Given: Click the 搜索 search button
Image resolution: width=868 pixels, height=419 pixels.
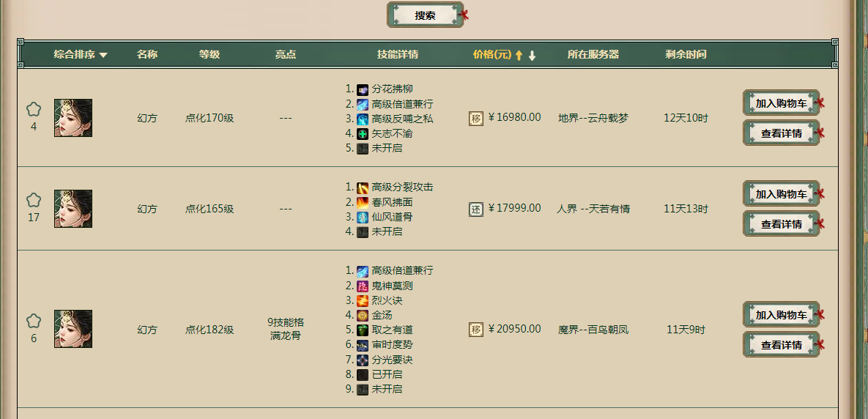Looking at the screenshot, I should [425, 15].
